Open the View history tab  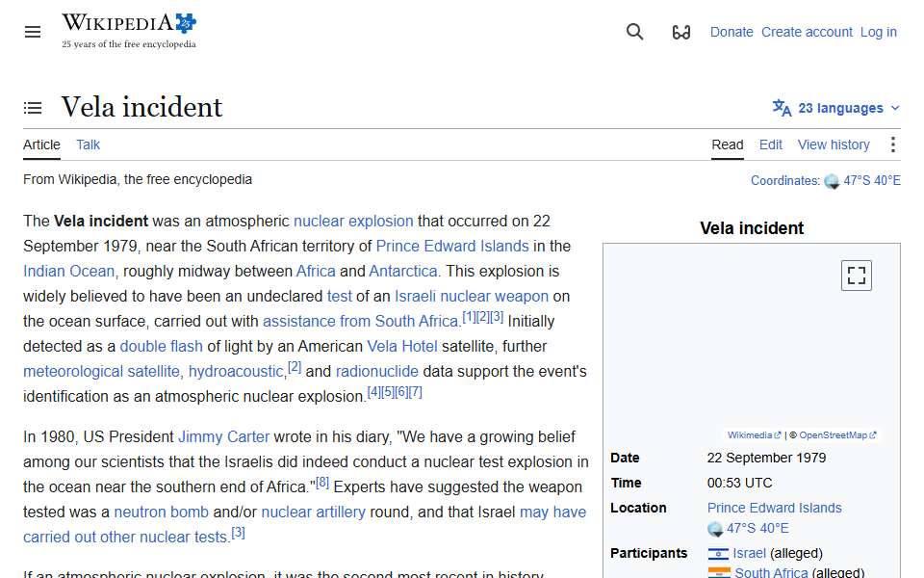834,144
